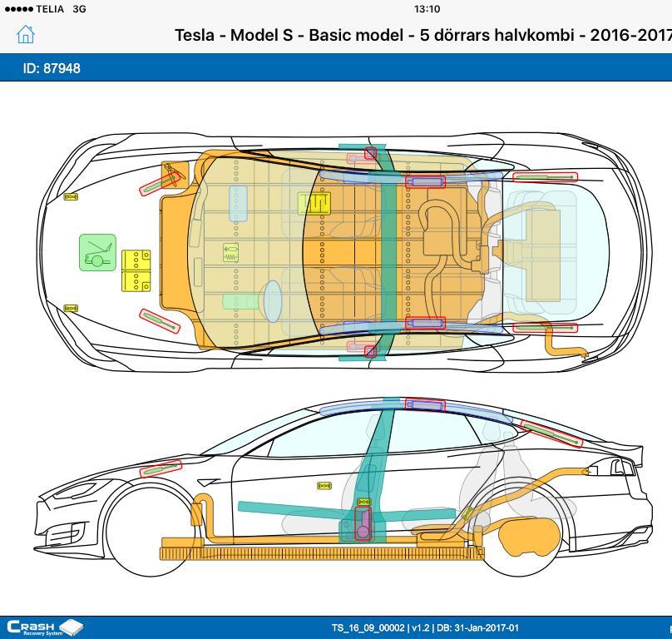Tap the 13:10 clock in status bar
672x639 pixels.
427,8
